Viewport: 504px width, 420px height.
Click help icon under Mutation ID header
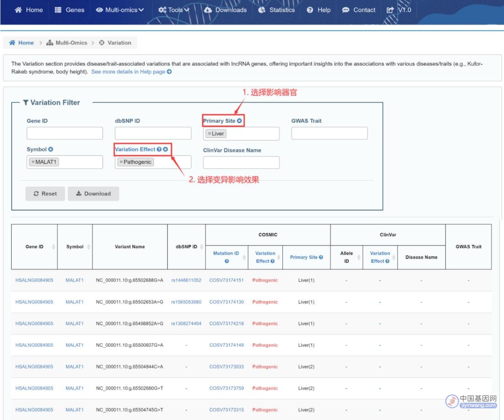point(227,261)
